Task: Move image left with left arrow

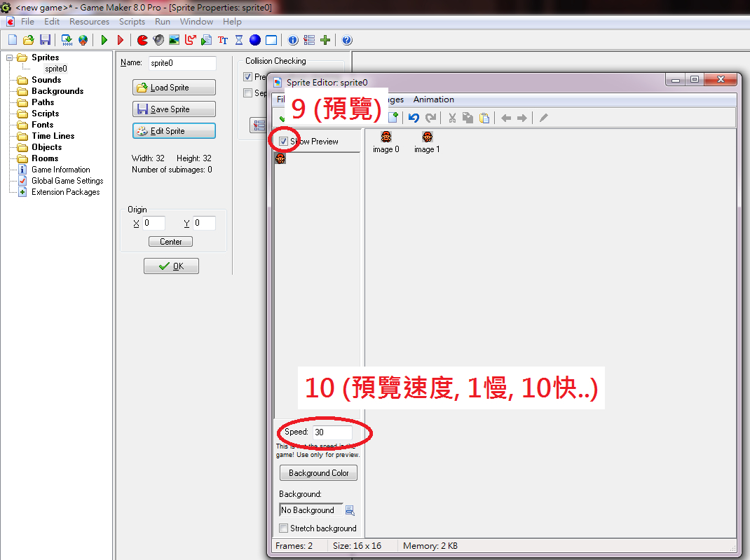Action: click(x=506, y=118)
